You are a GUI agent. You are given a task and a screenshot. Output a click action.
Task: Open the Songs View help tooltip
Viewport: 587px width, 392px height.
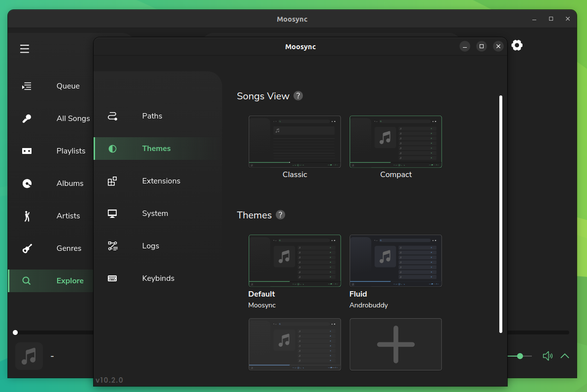(298, 96)
